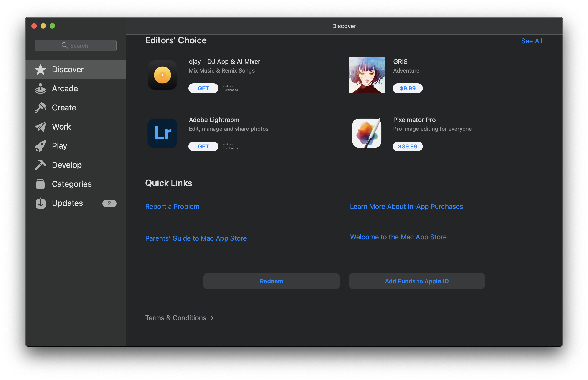The height and width of the screenshot is (380, 588).
Task: Click the Editors' Choice heading
Action: (x=176, y=40)
